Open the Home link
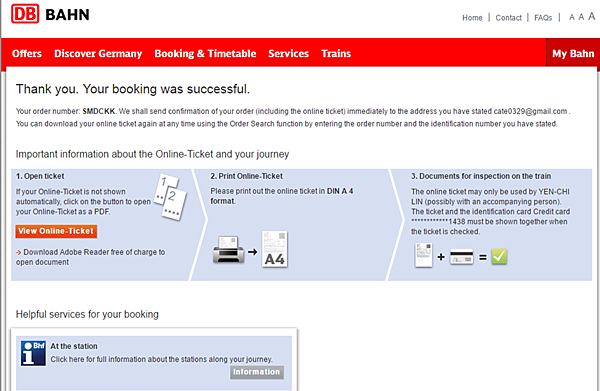The height and width of the screenshot is (391, 600). tap(472, 18)
